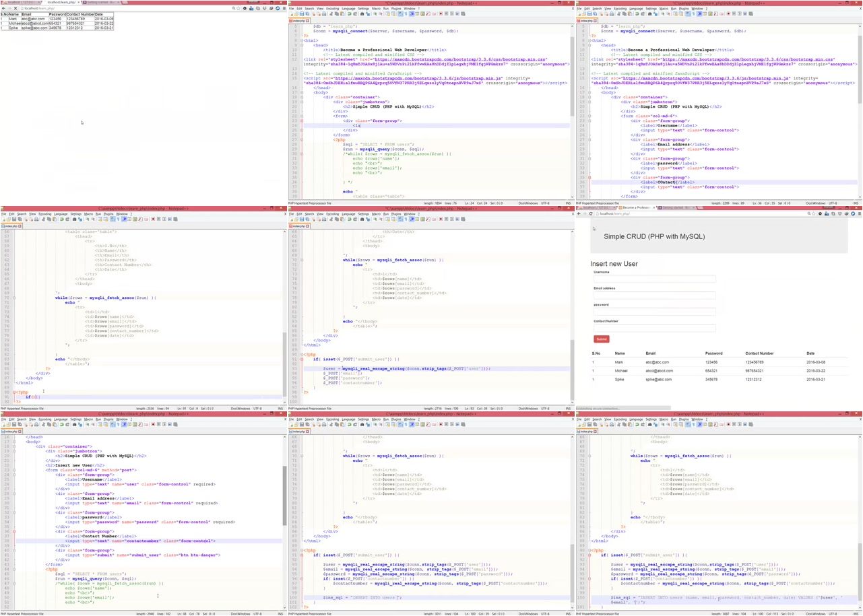Toggle Indent Guide in Notepad++ window with length 2536

point(124,219)
